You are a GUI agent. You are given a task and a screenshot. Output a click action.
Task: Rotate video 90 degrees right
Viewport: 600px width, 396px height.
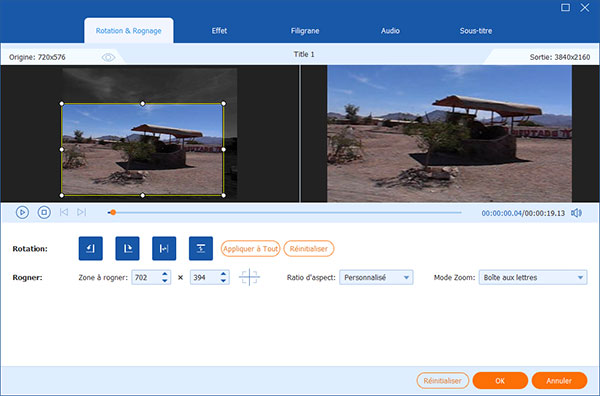tap(127, 249)
